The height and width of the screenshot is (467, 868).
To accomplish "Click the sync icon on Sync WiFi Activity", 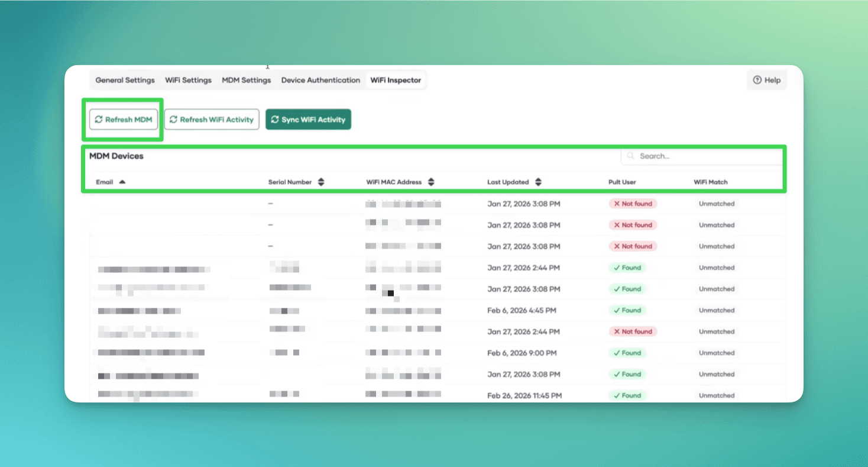I will 274,119.
